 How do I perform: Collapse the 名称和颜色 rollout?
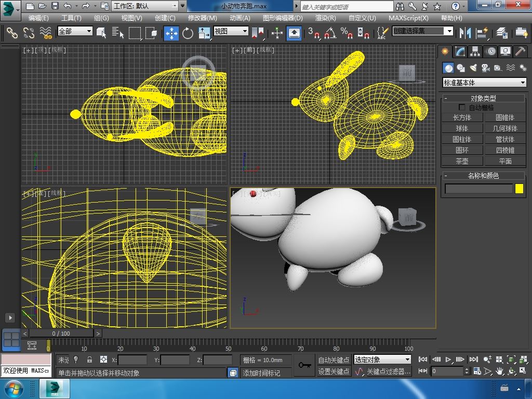(x=483, y=176)
